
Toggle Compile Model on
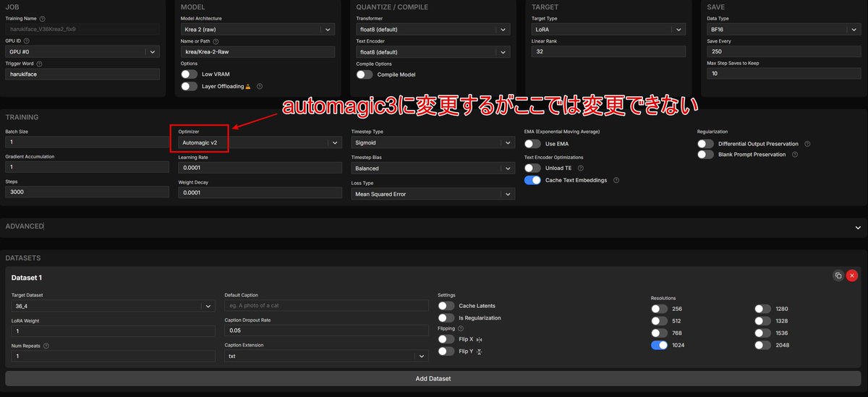coord(365,74)
